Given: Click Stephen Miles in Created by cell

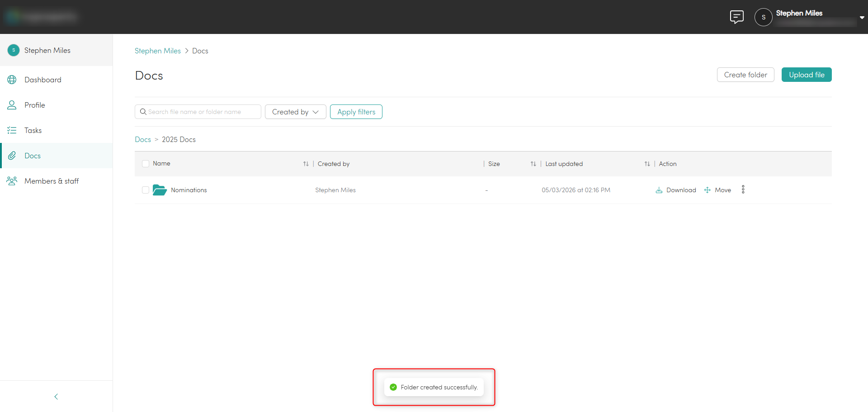Looking at the screenshot, I should pos(335,190).
